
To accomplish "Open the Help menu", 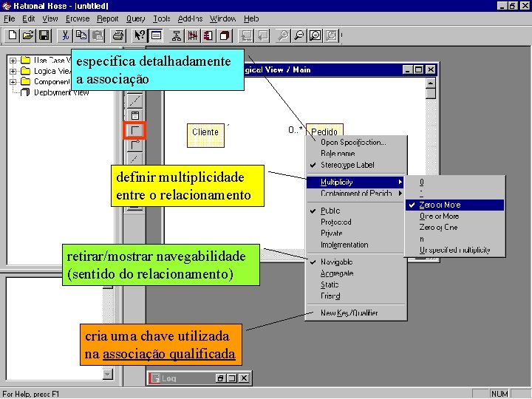I will click(251, 18).
